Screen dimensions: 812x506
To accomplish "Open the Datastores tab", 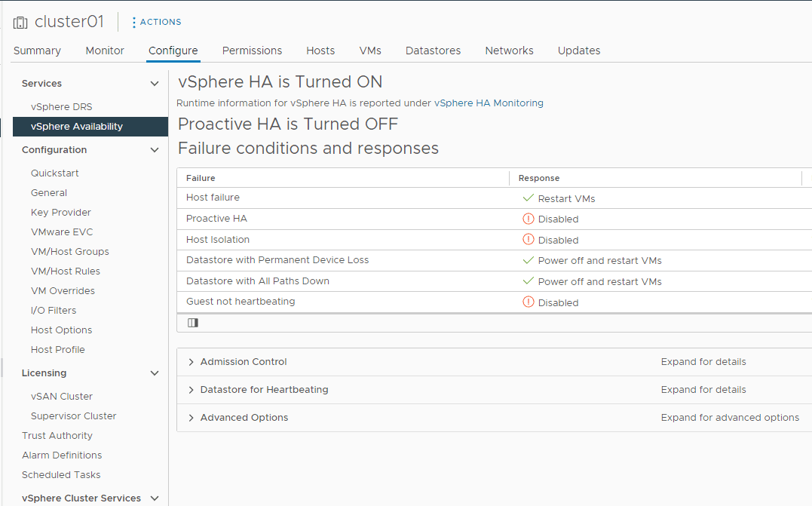I will (433, 51).
